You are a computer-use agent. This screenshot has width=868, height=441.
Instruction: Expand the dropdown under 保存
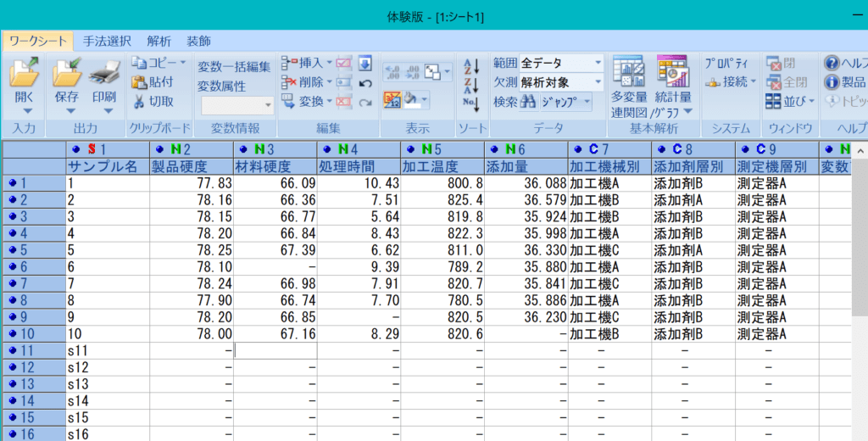tap(70, 111)
